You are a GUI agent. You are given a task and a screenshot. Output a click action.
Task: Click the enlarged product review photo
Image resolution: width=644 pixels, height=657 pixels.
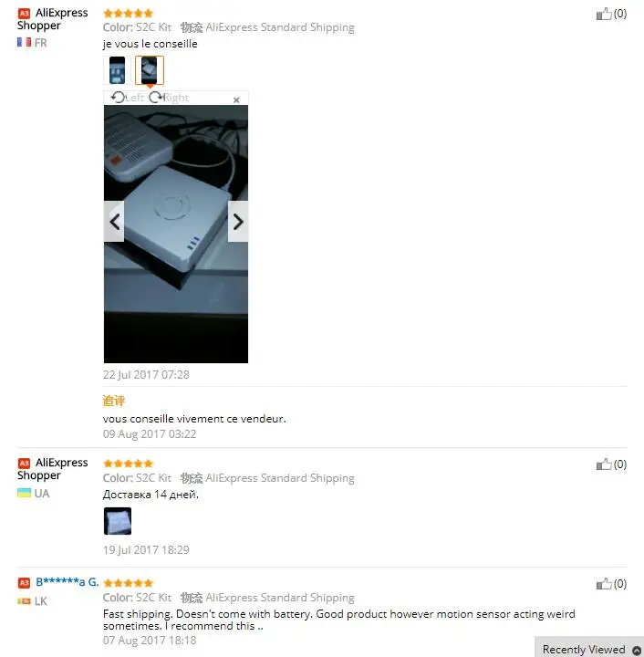(x=176, y=235)
